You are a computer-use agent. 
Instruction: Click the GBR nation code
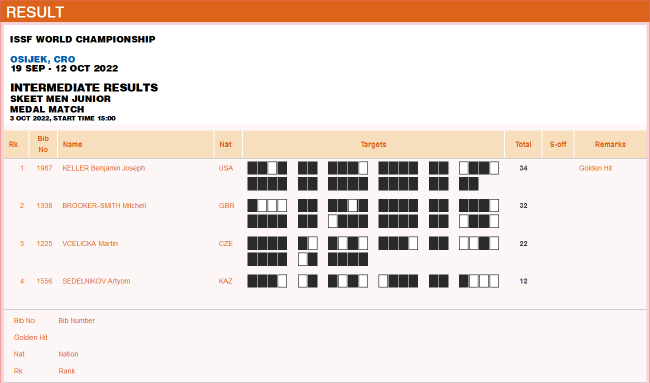226,206
